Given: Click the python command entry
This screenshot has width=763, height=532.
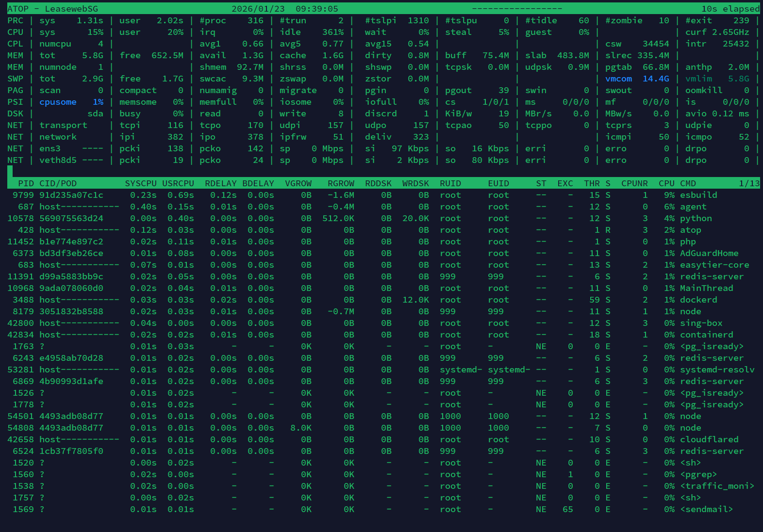Looking at the screenshot, I should click(x=696, y=218).
